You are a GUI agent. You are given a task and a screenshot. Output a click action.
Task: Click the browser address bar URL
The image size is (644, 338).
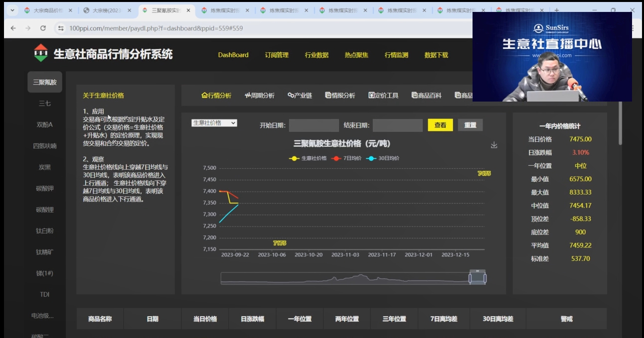[x=156, y=28]
